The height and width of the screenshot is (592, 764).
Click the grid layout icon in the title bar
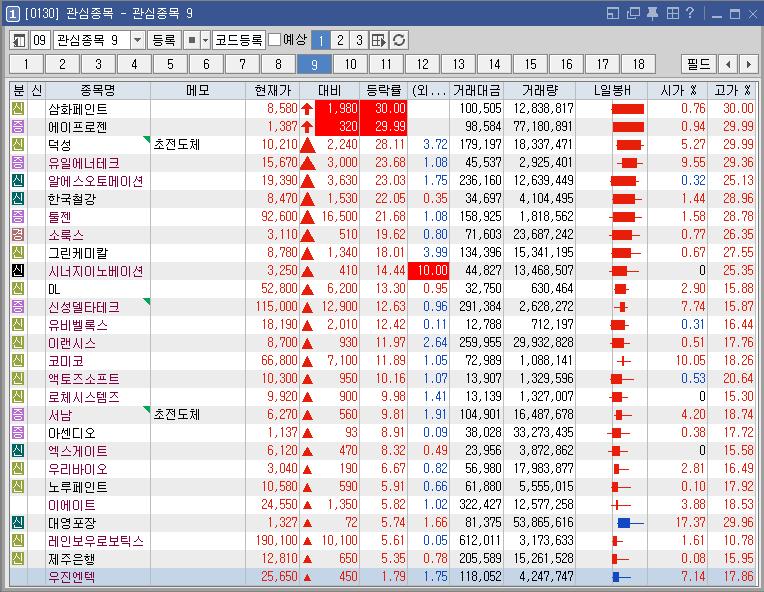pos(672,13)
